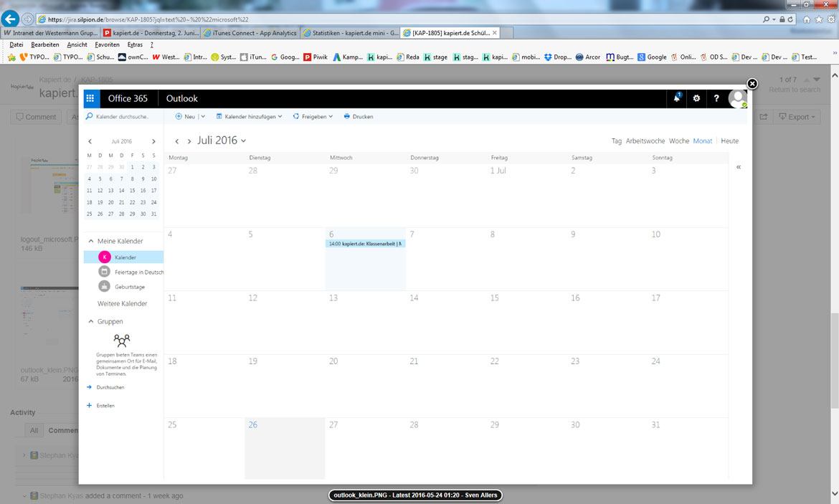Open the user profile avatar
Screen dimensions: 839x504
pyautogui.click(x=737, y=98)
